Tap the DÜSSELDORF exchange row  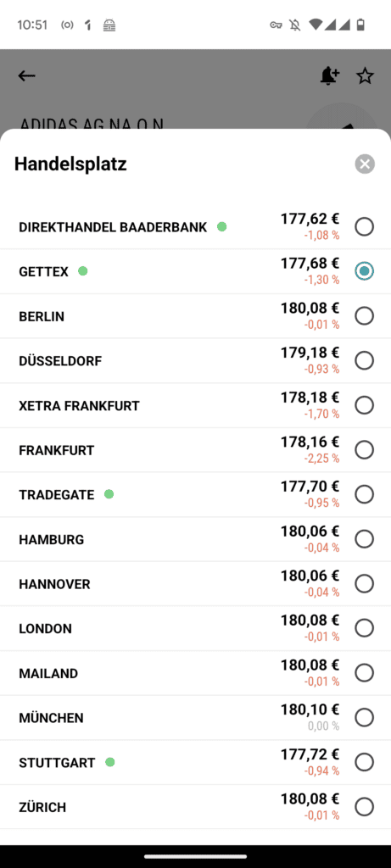pyautogui.click(x=195, y=361)
